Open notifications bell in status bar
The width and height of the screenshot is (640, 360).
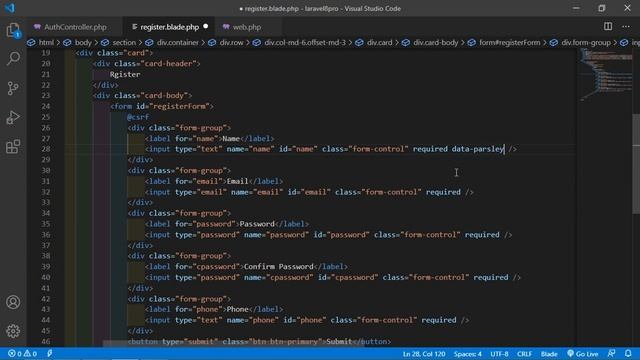(x=628, y=353)
